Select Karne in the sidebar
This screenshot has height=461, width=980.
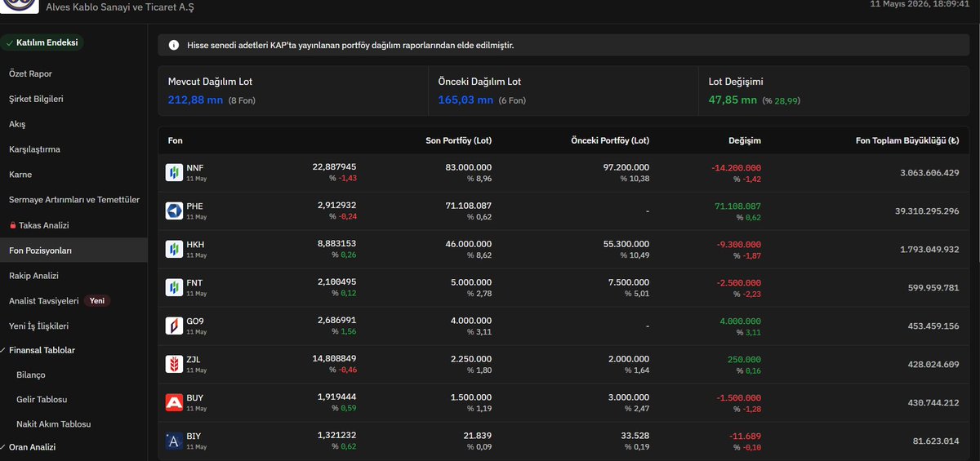tap(20, 175)
